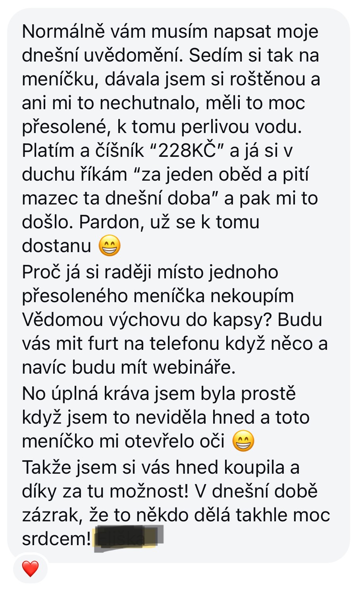Viewport: 364px width, 594px height.
Task: Click the words "perlivou vodu"
Action: point(241,127)
